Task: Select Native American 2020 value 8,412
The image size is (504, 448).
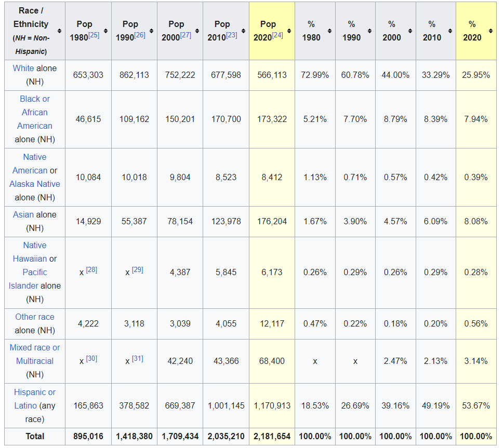Action: pyautogui.click(x=272, y=177)
